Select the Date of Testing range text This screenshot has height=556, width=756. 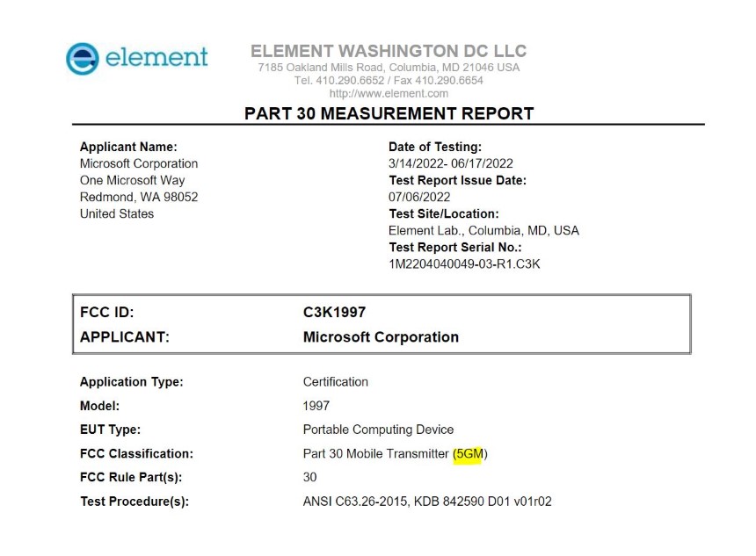[x=451, y=163]
